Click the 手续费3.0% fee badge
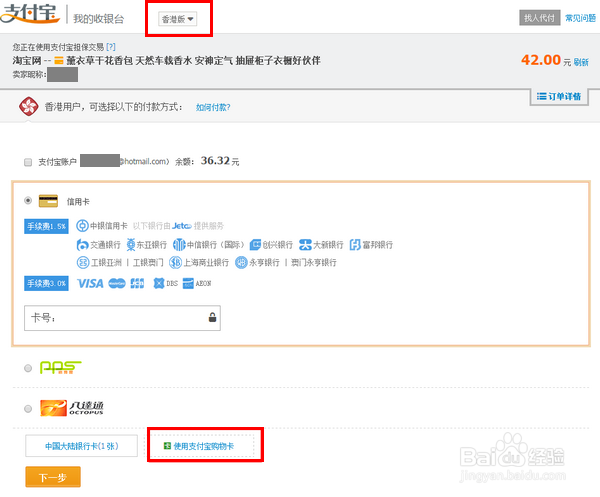600x497 pixels. point(46,284)
